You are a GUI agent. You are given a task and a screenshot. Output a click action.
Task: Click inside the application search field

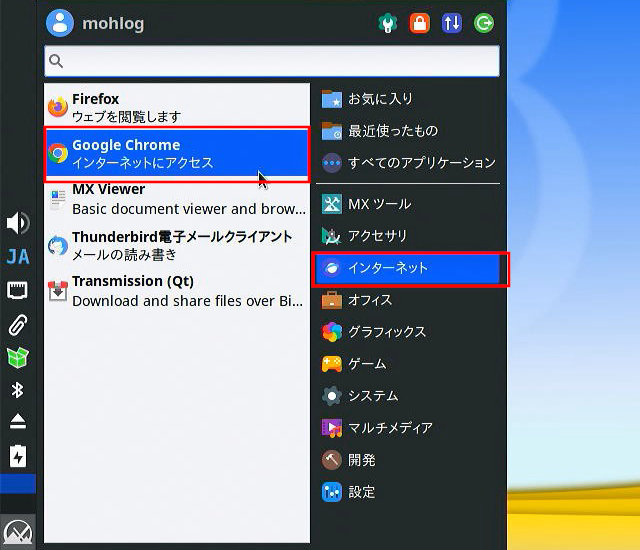(272, 61)
